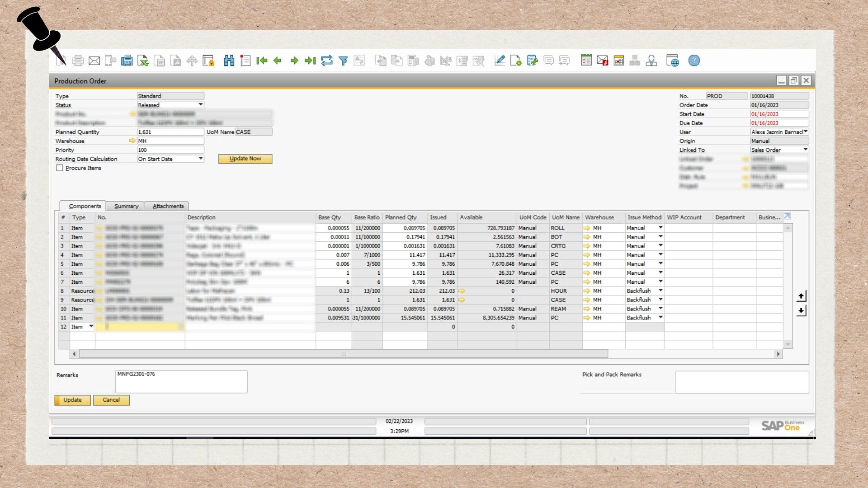Click the Cancel button
The width and height of the screenshot is (868, 488).
coord(111,400)
